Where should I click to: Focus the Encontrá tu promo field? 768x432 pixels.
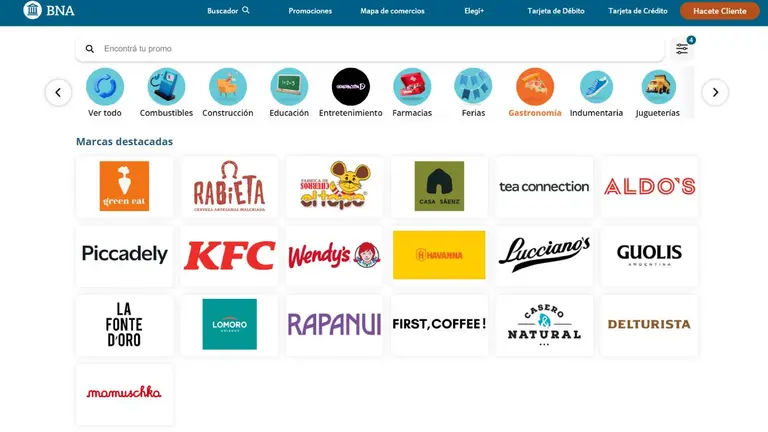370,48
